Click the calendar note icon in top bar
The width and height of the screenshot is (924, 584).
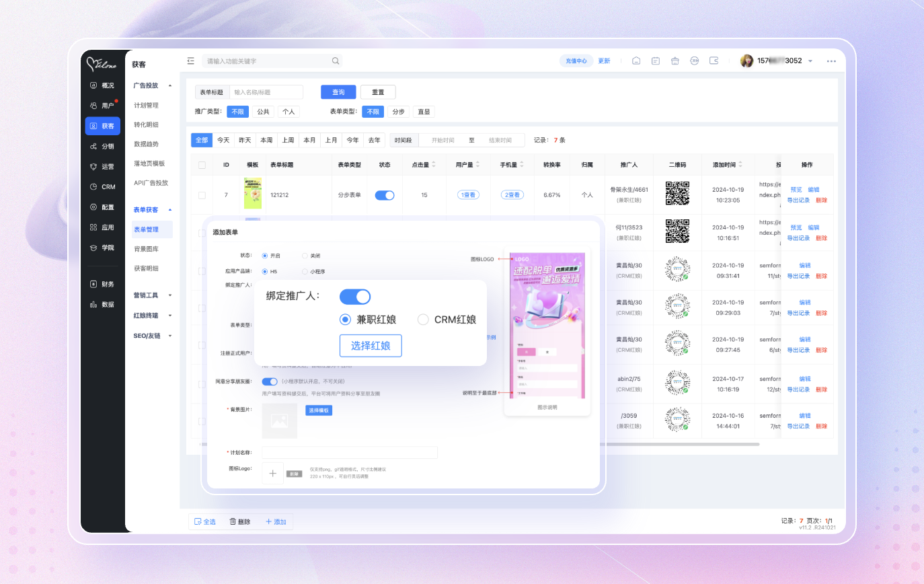(656, 61)
